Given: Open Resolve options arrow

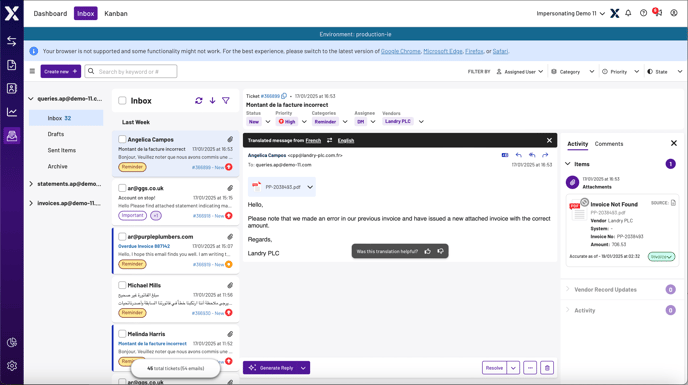Looking at the screenshot, I should point(513,368).
